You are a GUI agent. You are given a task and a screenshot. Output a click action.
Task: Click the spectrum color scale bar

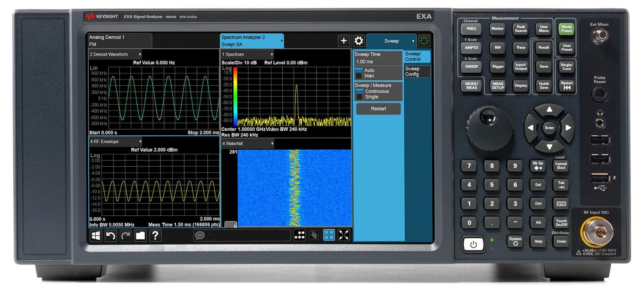235,96
